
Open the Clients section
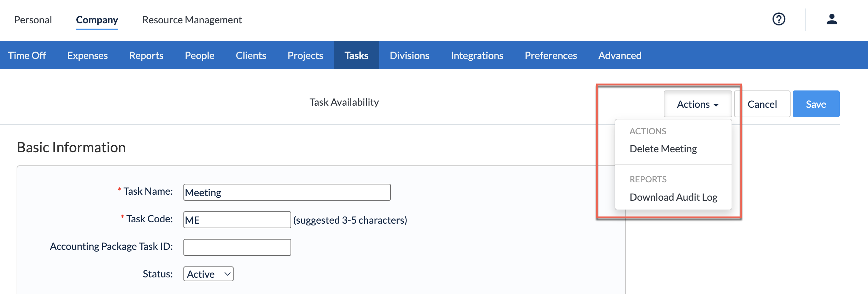pos(251,55)
